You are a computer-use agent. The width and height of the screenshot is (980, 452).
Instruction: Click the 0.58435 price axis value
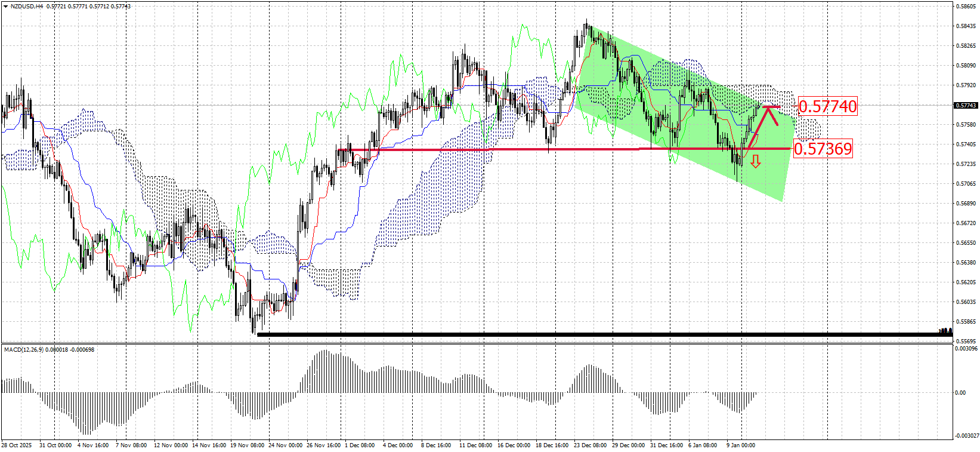(966, 26)
